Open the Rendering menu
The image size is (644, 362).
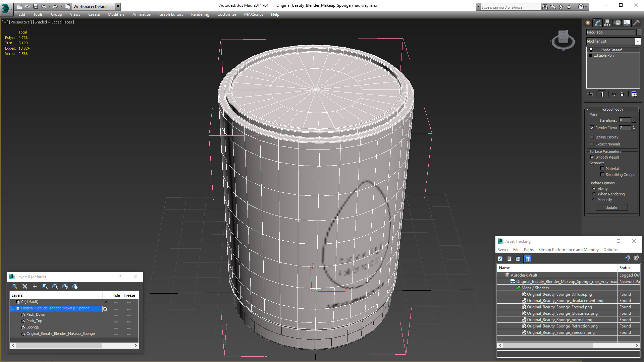tap(200, 14)
